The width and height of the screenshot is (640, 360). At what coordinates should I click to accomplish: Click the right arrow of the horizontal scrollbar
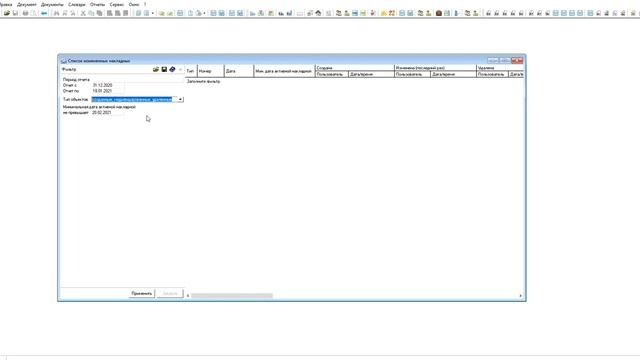click(520, 296)
